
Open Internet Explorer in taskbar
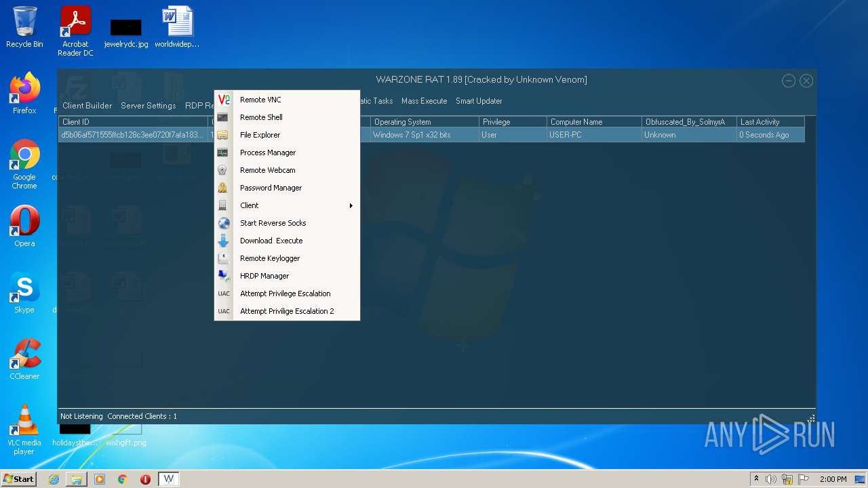(x=54, y=479)
